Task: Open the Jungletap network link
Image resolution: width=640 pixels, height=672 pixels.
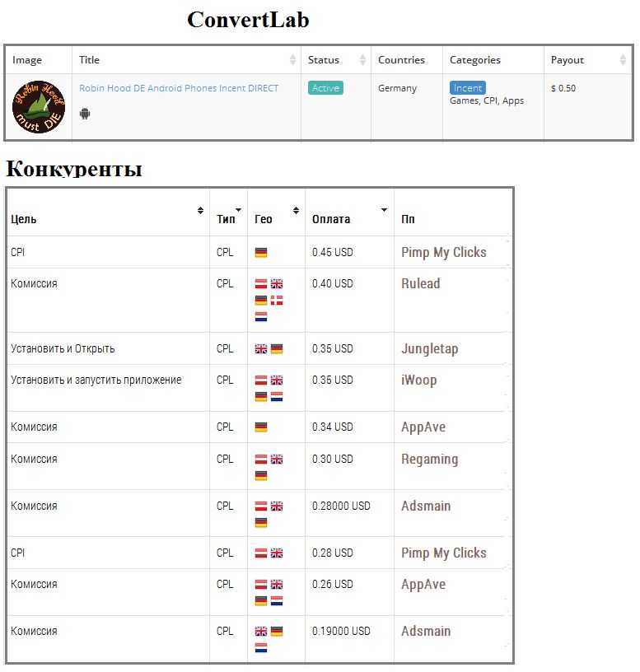Action: pyautogui.click(x=429, y=348)
